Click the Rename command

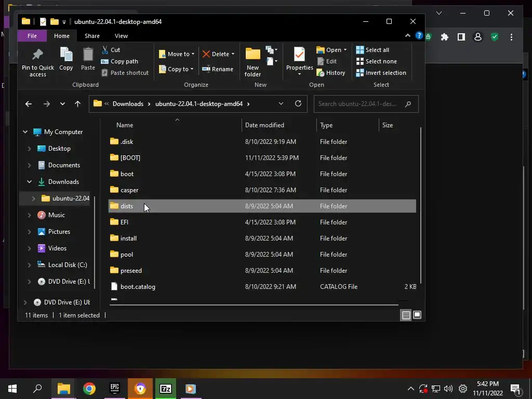click(x=218, y=69)
